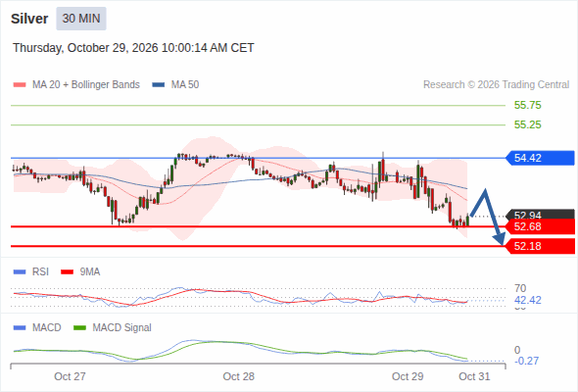
Task: Click the Silver title text
Action: [x=29, y=19]
